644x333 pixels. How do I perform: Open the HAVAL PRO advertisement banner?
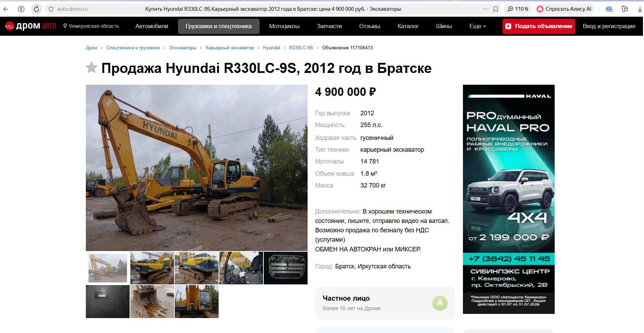click(x=508, y=199)
